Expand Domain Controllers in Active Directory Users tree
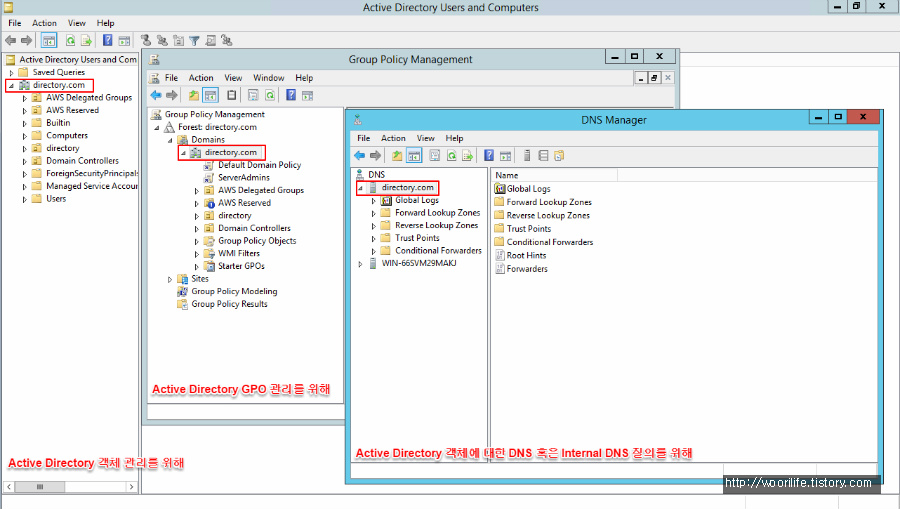Image resolution: width=900 pixels, height=509 pixels. [25, 161]
